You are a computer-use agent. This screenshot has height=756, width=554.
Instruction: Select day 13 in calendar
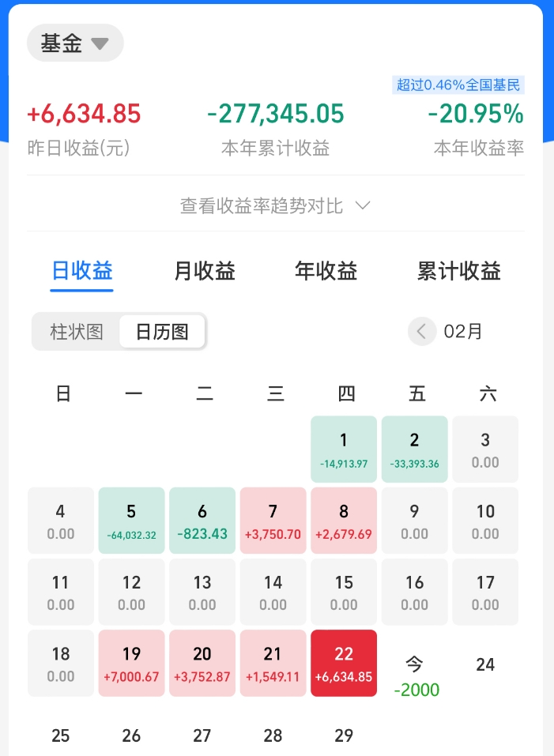point(202,592)
